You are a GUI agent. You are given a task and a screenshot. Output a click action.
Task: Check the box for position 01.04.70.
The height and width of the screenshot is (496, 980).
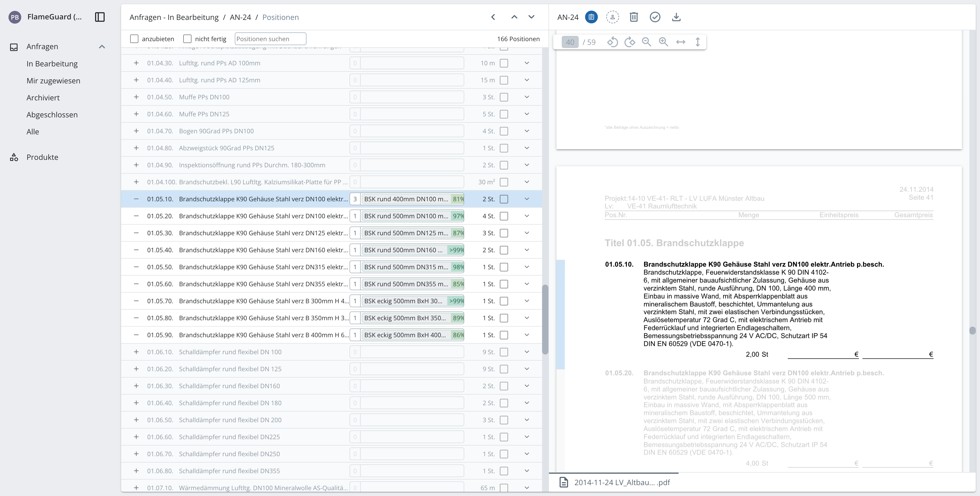click(504, 131)
